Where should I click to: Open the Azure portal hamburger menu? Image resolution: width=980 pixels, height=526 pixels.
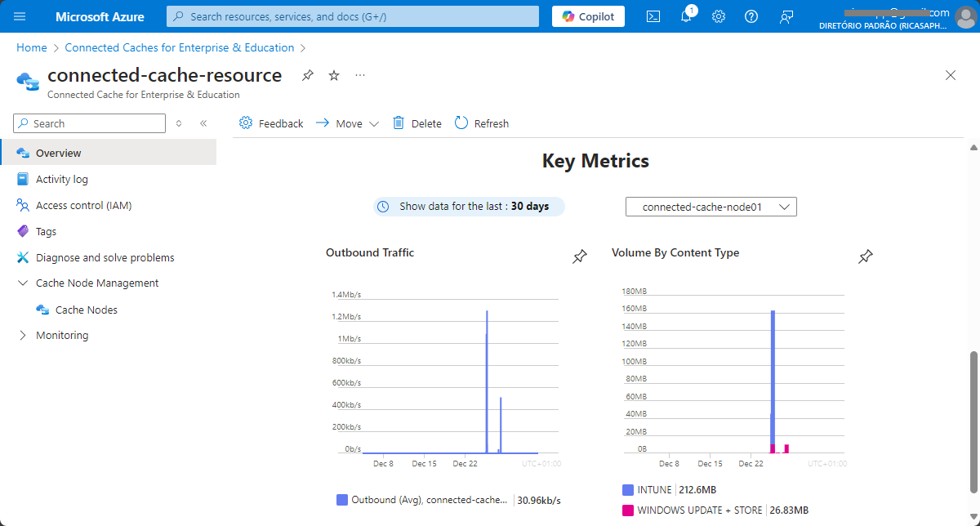20,16
